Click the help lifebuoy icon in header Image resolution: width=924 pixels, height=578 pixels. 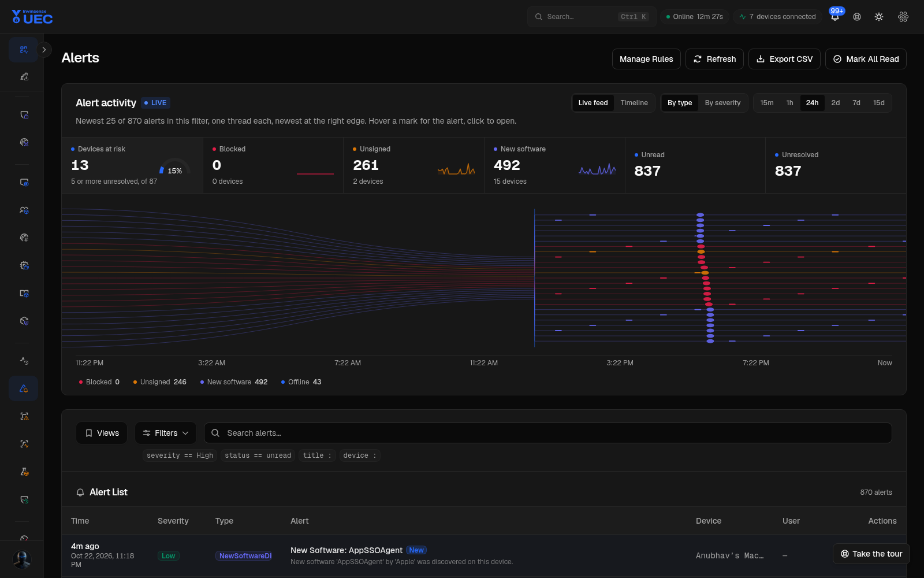coord(857,17)
